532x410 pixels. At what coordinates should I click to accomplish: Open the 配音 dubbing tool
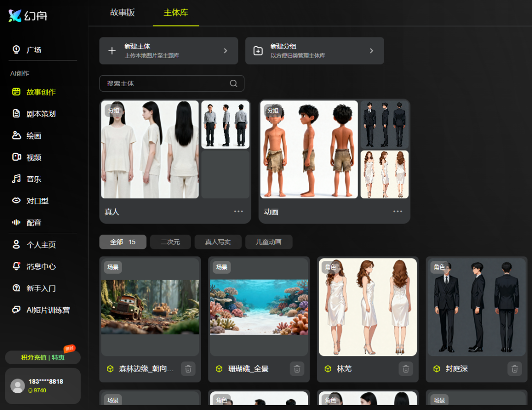point(33,222)
